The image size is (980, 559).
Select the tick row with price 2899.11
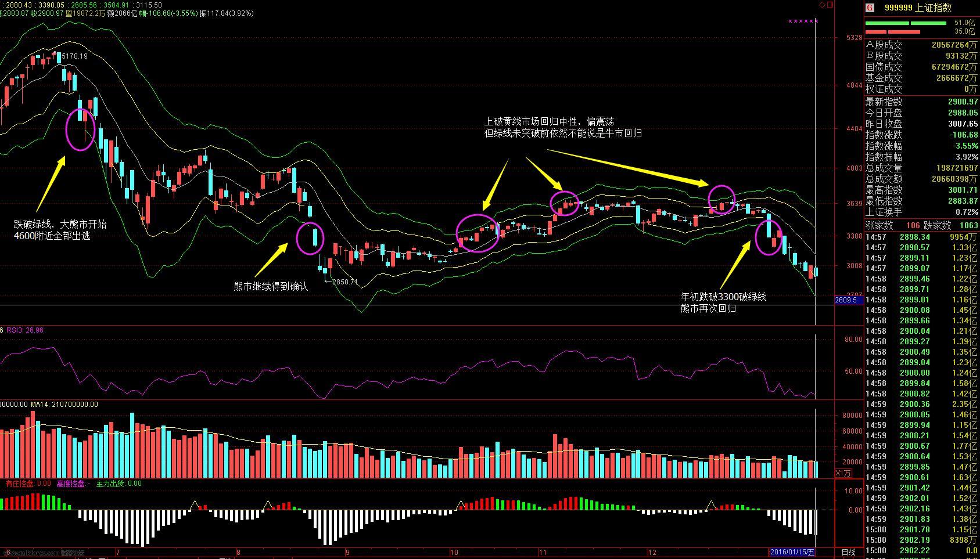(x=921, y=258)
